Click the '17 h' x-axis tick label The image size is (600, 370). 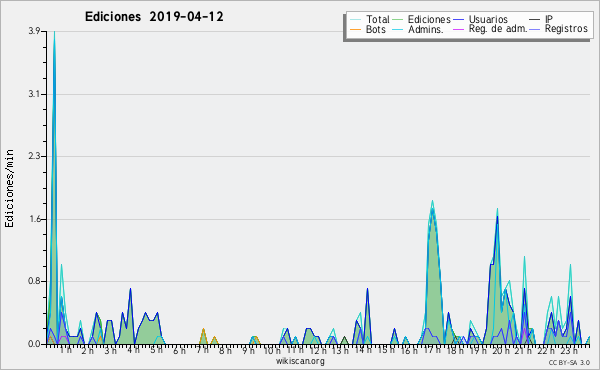pyautogui.click(x=432, y=350)
